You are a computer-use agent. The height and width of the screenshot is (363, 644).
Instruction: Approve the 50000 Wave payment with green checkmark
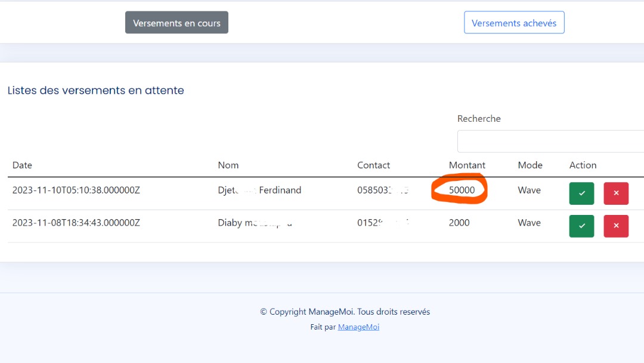(x=581, y=193)
